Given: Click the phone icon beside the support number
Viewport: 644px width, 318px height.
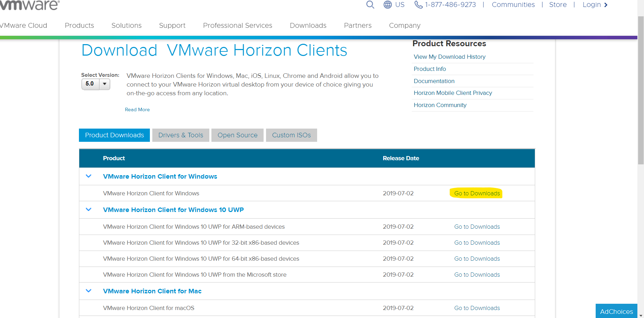Looking at the screenshot, I should click(x=418, y=5).
